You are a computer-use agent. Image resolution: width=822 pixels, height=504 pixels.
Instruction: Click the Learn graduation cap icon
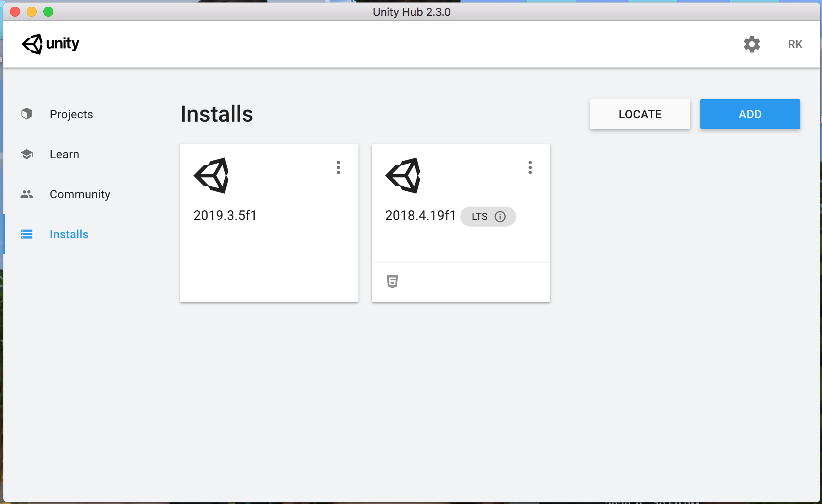[27, 154]
